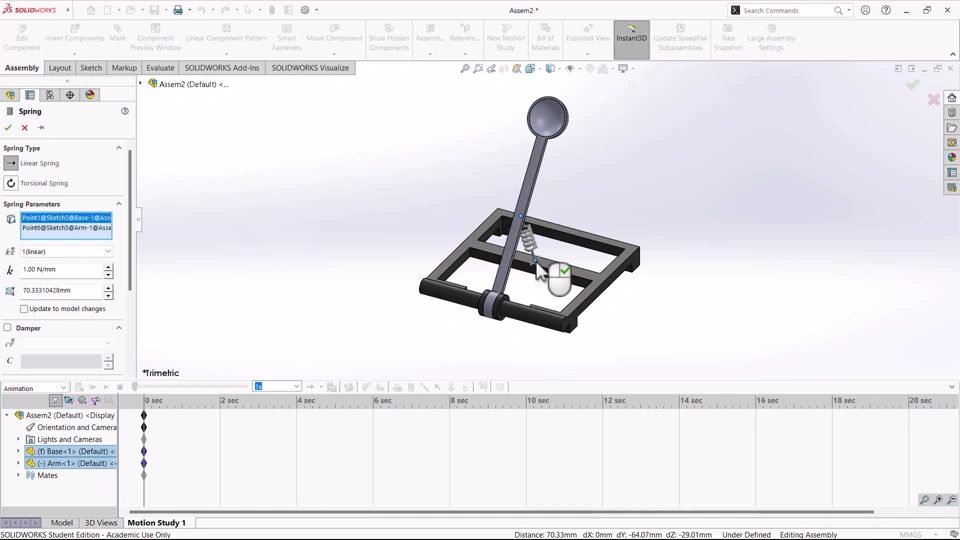
Task: Collapse the Spring Type section
Action: (x=119, y=148)
